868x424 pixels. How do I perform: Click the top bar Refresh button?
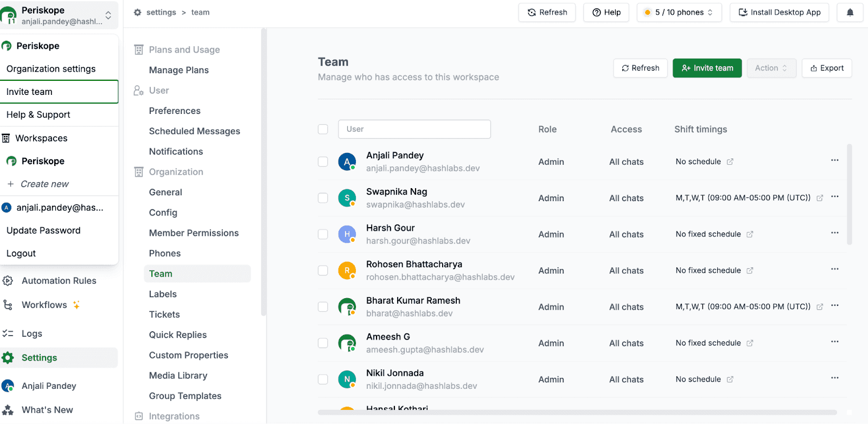coord(547,12)
